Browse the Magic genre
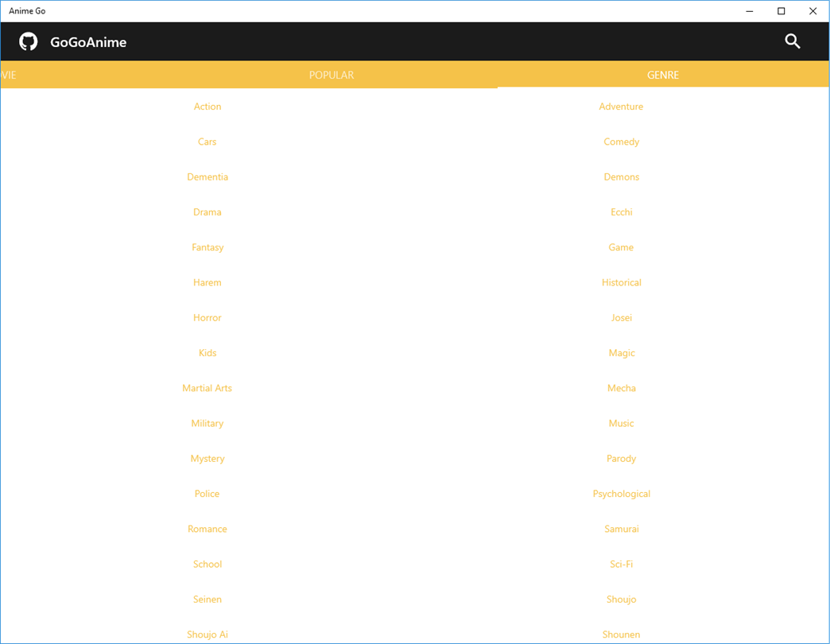Screen dimensions: 830x644 pos(622,353)
